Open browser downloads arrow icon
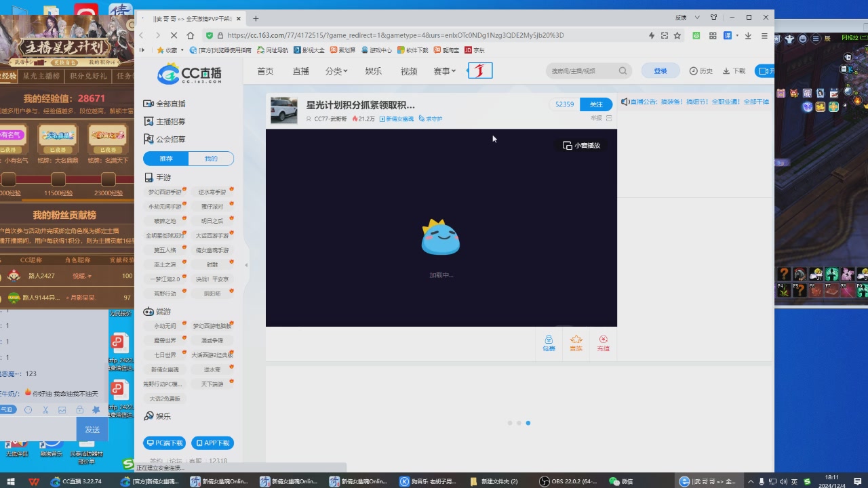The width and height of the screenshot is (868, 488). coord(748,35)
